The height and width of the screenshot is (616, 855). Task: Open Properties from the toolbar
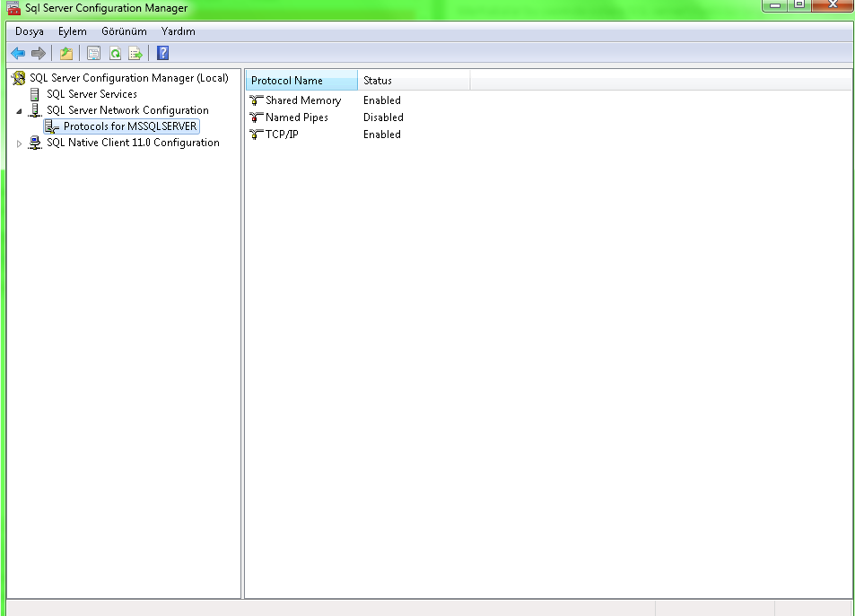94,54
